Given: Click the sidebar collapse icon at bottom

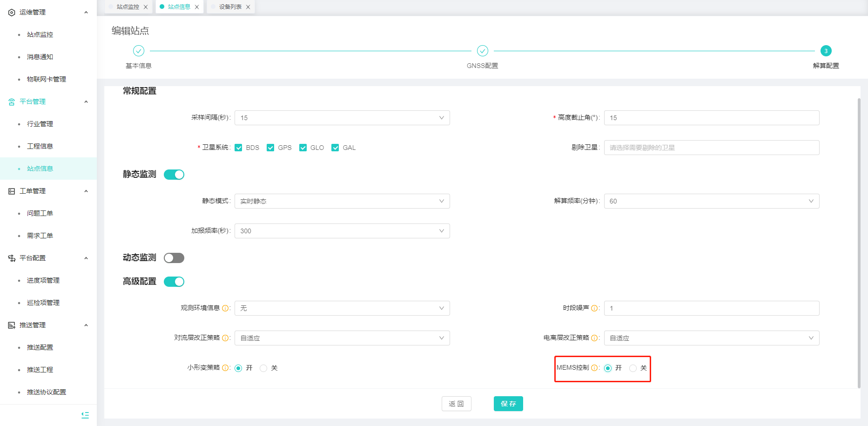Looking at the screenshot, I should [85, 415].
